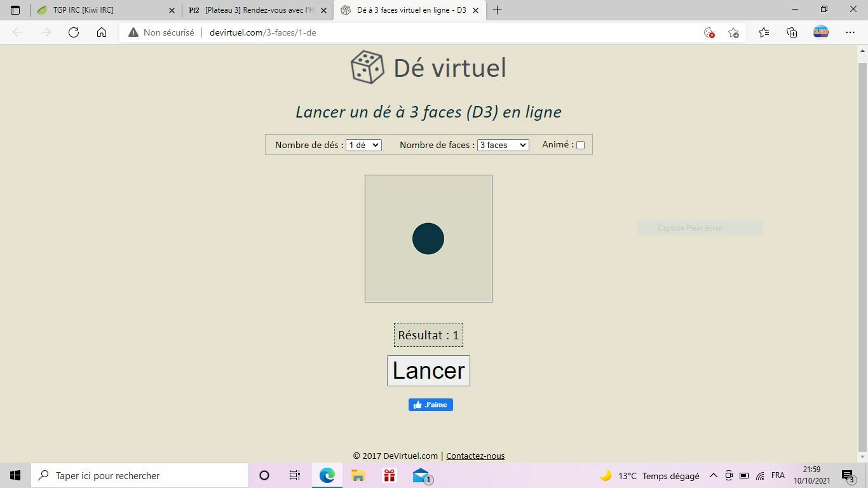Click the Windows taskbar search box
The height and width of the screenshot is (488, 868).
(140, 475)
